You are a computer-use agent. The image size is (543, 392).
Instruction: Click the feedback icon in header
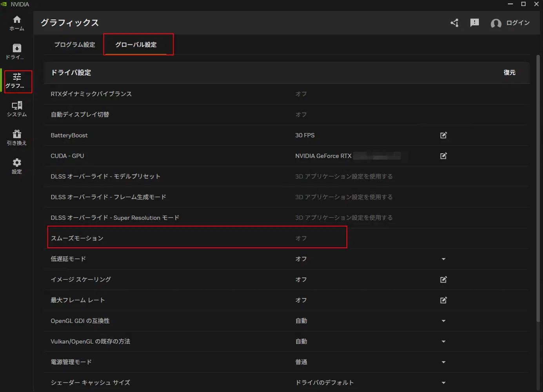pyautogui.click(x=474, y=23)
